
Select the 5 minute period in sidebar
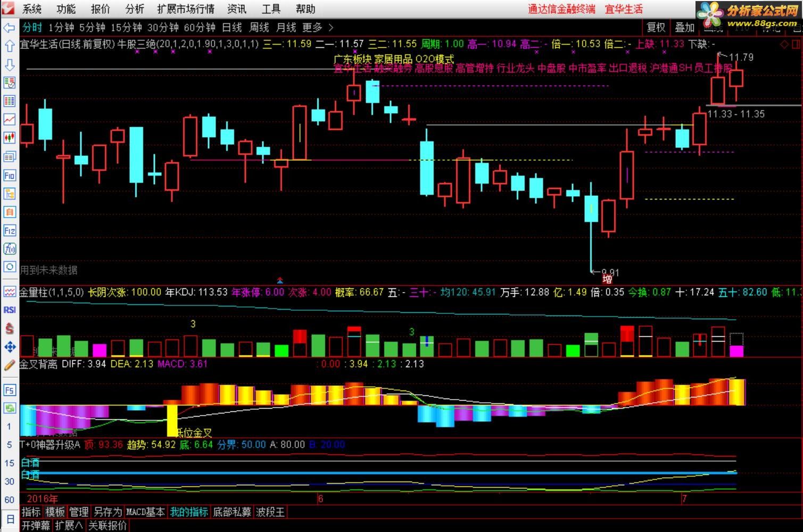pos(9,445)
